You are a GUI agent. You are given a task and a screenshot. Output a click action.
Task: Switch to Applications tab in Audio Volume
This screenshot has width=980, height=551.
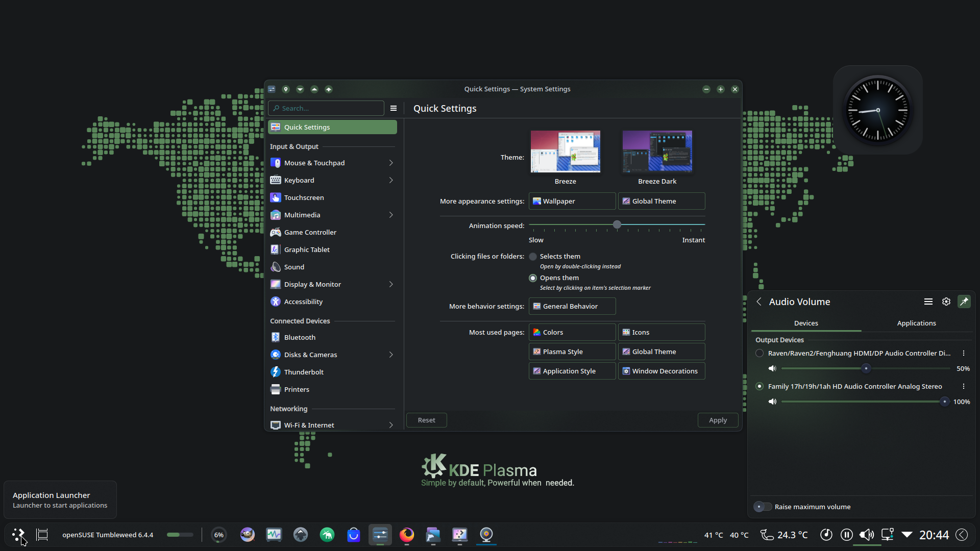[916, 323]
